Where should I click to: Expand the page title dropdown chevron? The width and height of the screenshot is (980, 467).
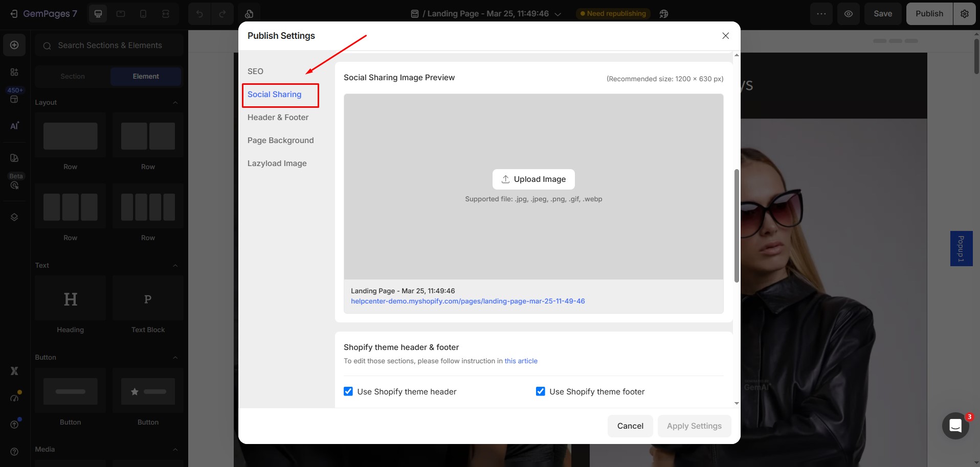558,14
